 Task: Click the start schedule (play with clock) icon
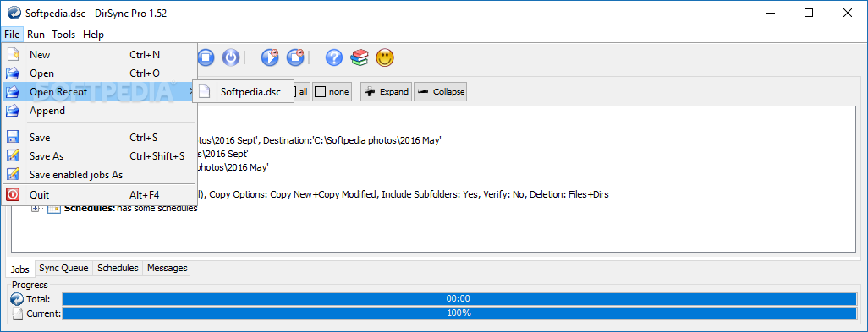[270, 57]
